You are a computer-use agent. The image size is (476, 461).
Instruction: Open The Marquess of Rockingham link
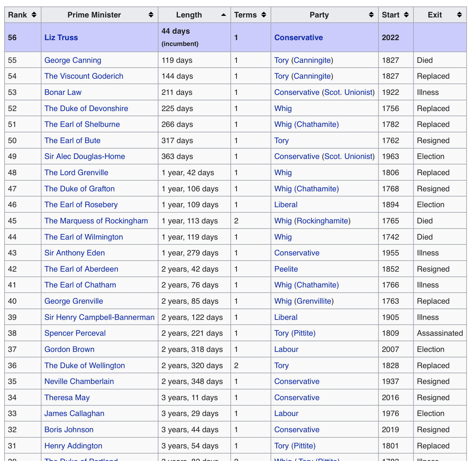click(96, 221)
